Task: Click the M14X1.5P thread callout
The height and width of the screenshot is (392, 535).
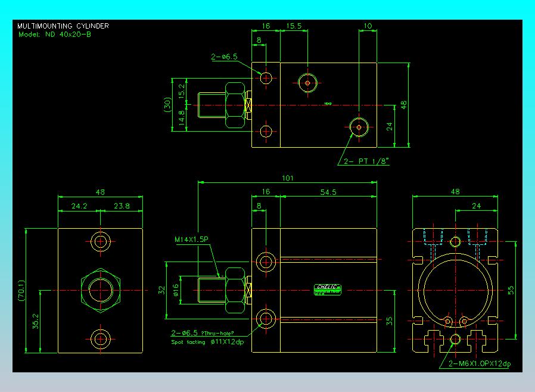Action: [x=191, y=239]
